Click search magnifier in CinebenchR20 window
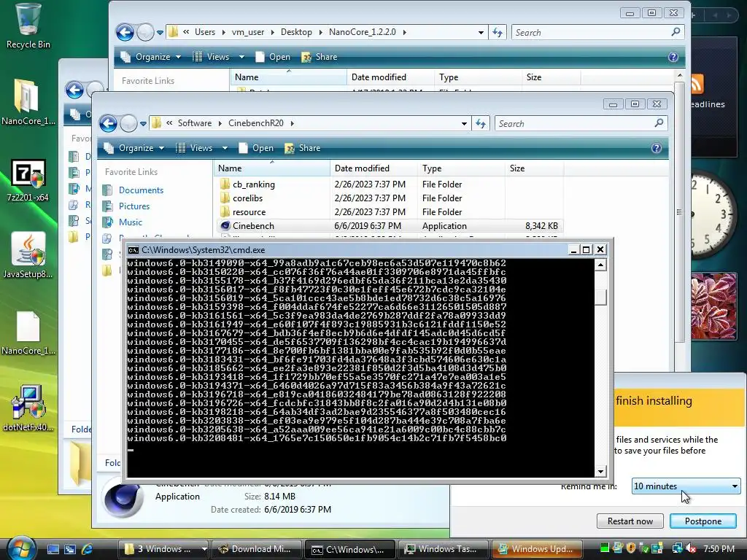 (659, 122)
